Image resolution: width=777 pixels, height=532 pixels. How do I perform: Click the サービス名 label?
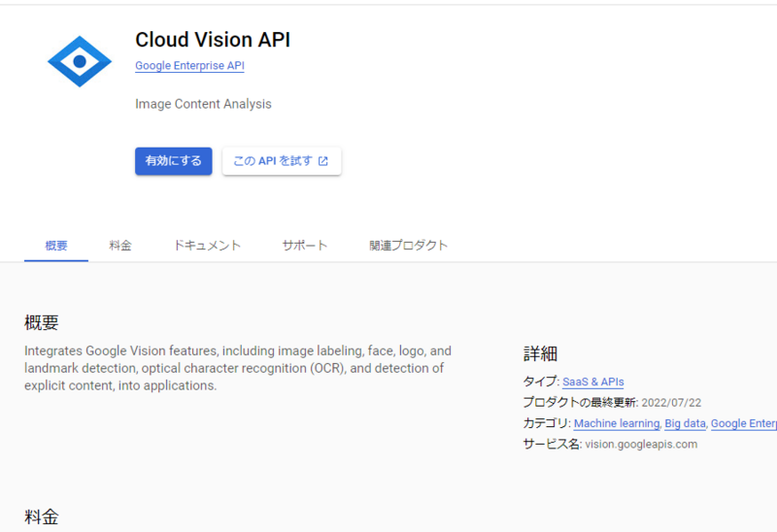[x=552, y=445]
